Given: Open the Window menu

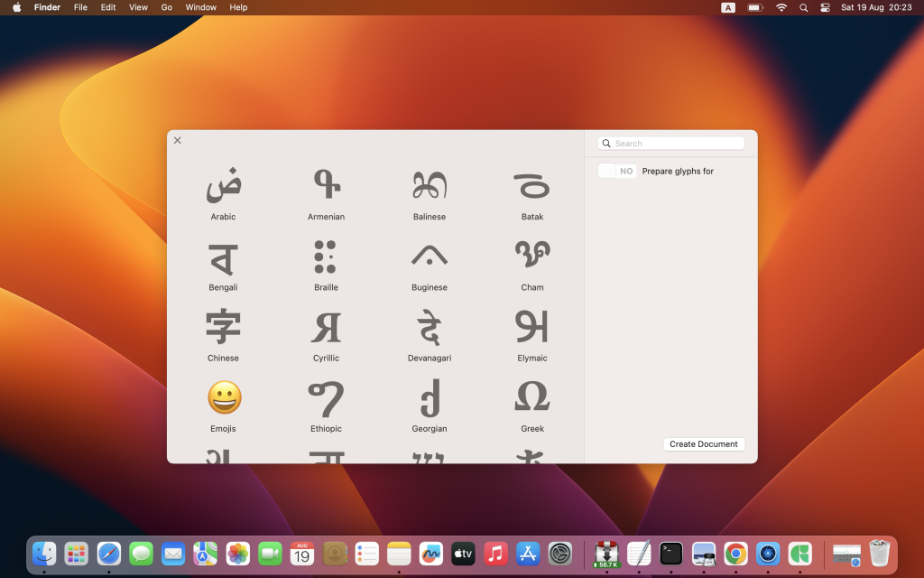Looking at the screenshot, I should [201, 7].
